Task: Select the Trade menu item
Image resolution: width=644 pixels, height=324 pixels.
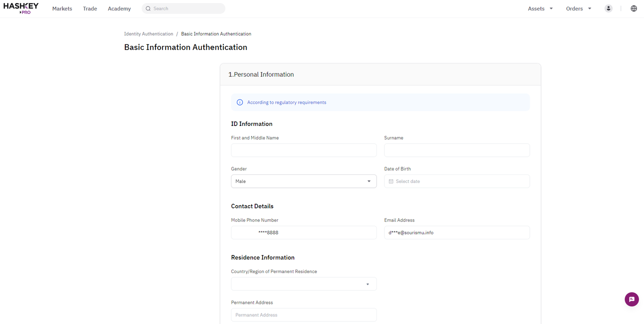Action: (x=90, y=8)
